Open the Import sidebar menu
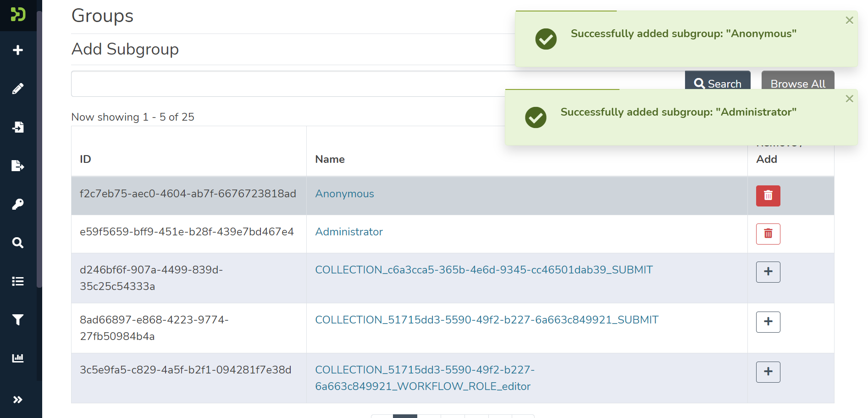Image resolution: width=868 pixels, height=418 pixels. pos(18,127)
